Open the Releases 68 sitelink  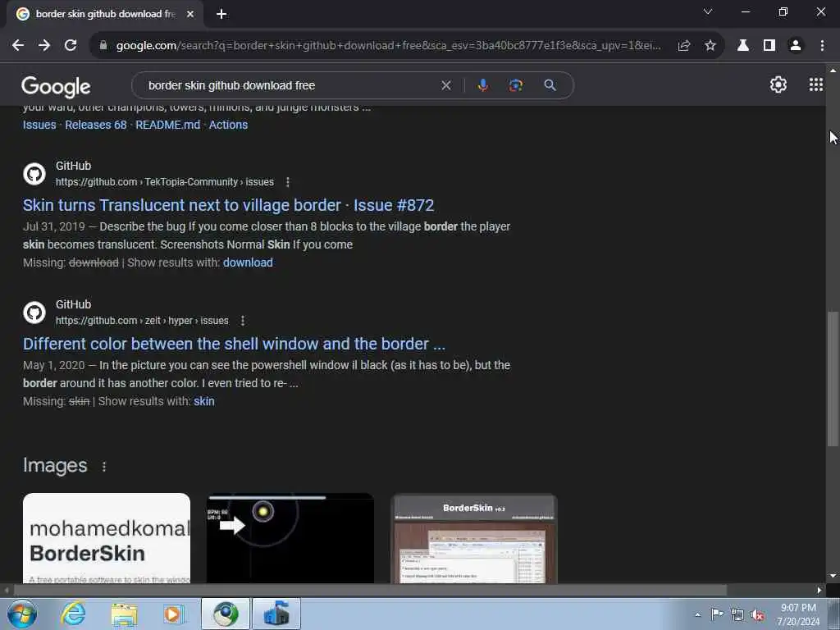[x=96, y=125]
